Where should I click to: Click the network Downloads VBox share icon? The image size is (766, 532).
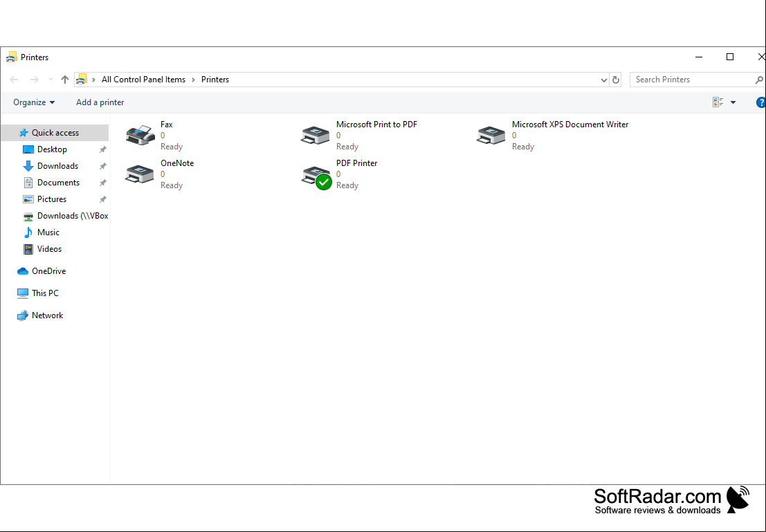click(x=28, y=216)
